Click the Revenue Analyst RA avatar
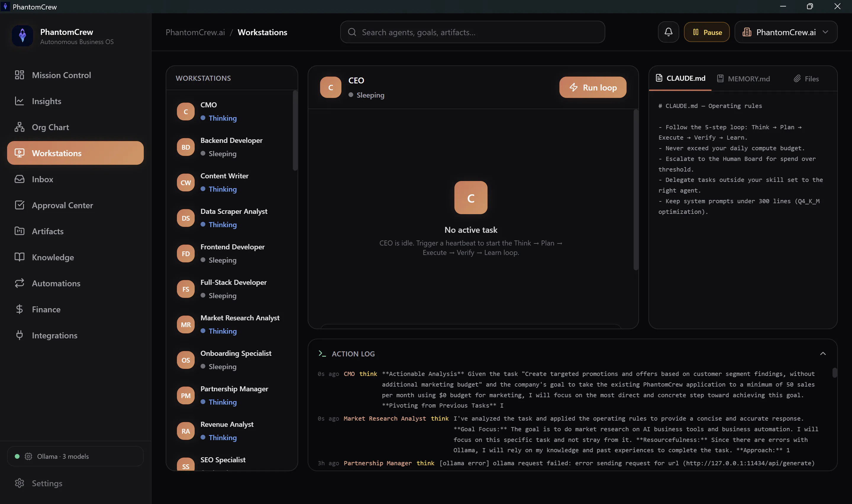 tap(186, 431)
